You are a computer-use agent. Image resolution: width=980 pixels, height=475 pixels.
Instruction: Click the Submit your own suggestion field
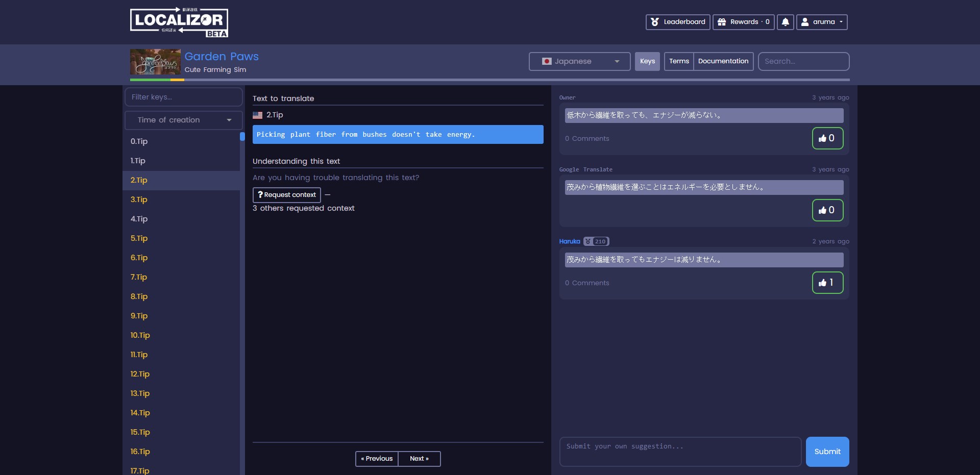coord(680,452)
